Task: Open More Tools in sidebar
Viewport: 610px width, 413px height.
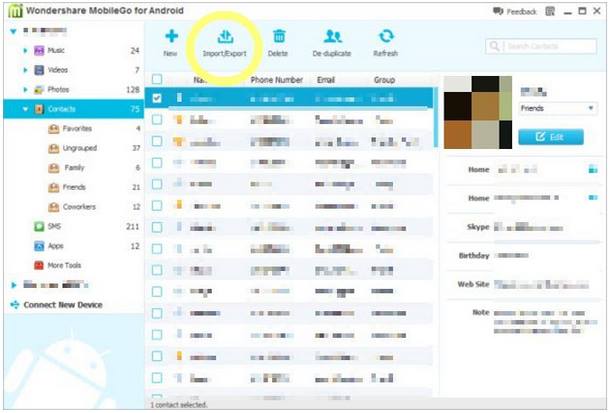Action: (64, 266)
